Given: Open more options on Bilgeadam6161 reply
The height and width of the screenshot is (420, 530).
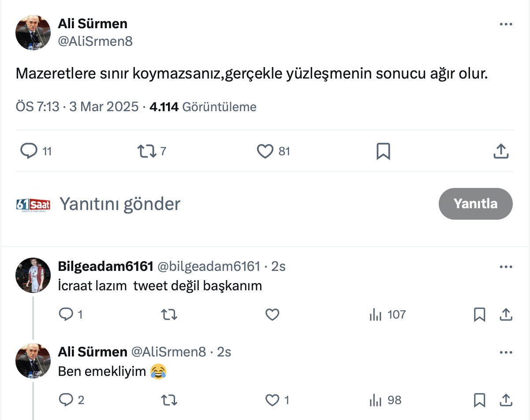Looking at the screenshot, I should point(506,267).
